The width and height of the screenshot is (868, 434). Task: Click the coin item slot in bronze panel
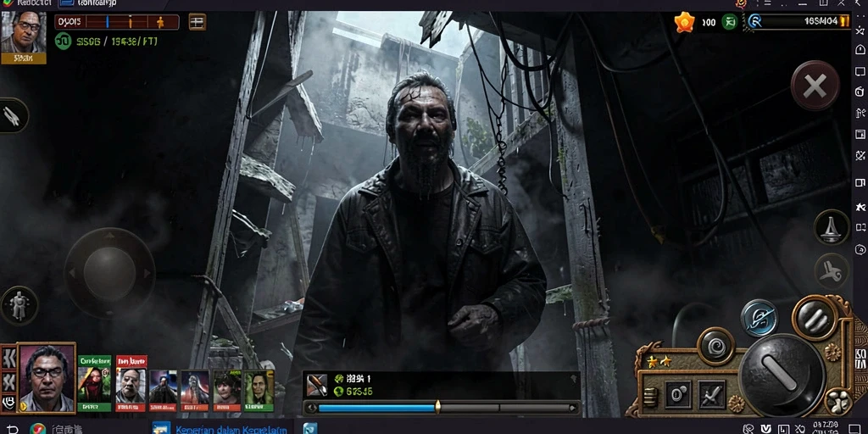(x=678, y=395)
